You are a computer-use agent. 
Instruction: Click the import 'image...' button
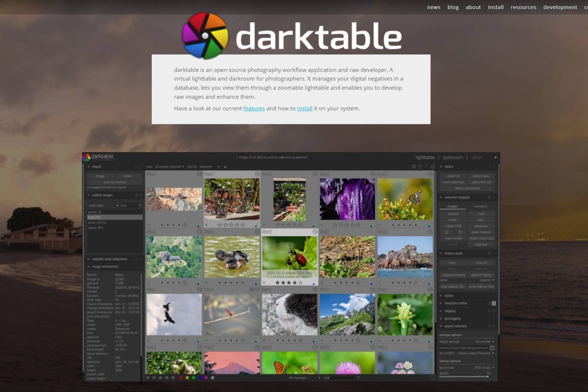pos(100,176)
